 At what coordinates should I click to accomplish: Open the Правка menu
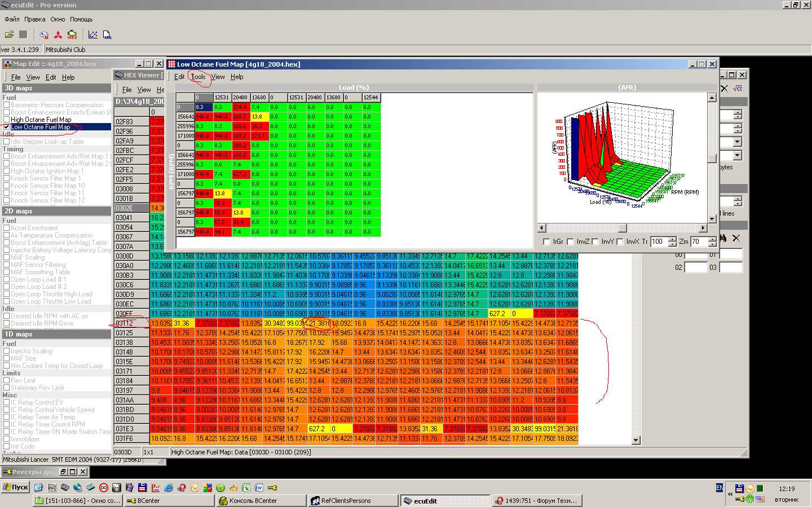point(35,19)
